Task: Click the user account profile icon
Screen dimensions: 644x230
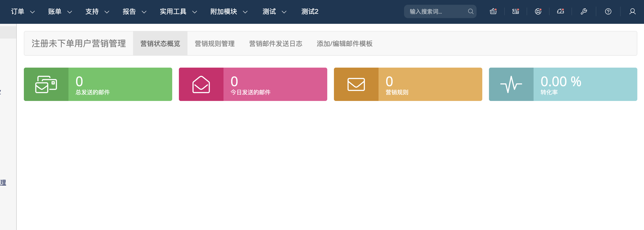Action: coord(632,11)
